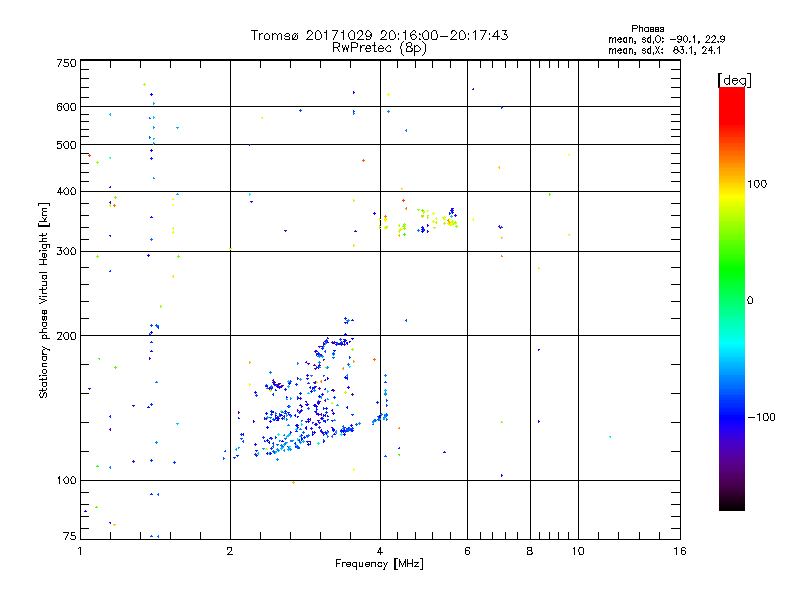Click the y-axis tick label '600'
This screenshot has height=600, width=800.
tap(66, 107)
